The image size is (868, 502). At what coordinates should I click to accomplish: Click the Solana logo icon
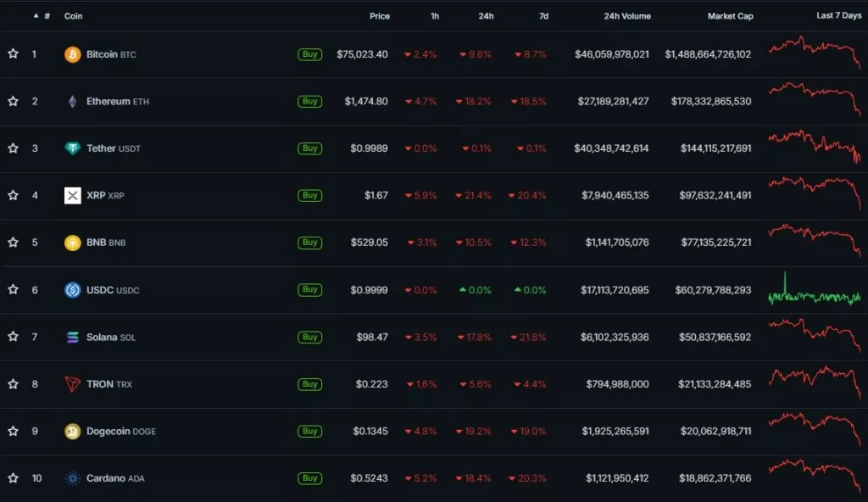click(73, 337)
